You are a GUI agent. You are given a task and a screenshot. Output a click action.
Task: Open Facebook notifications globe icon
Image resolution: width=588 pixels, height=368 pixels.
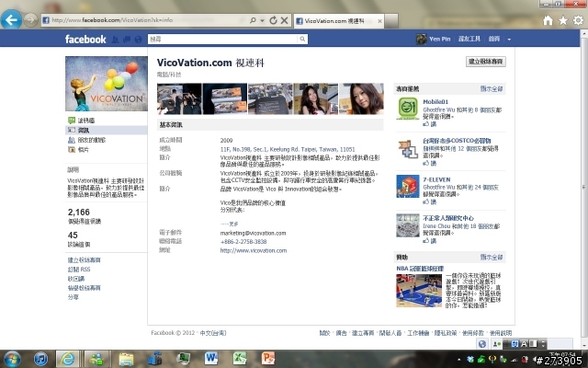point(138,39)
